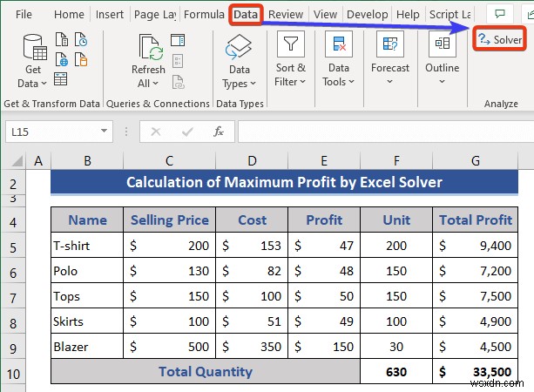
Task: Select column D header
Action: [x=252, y=161]
